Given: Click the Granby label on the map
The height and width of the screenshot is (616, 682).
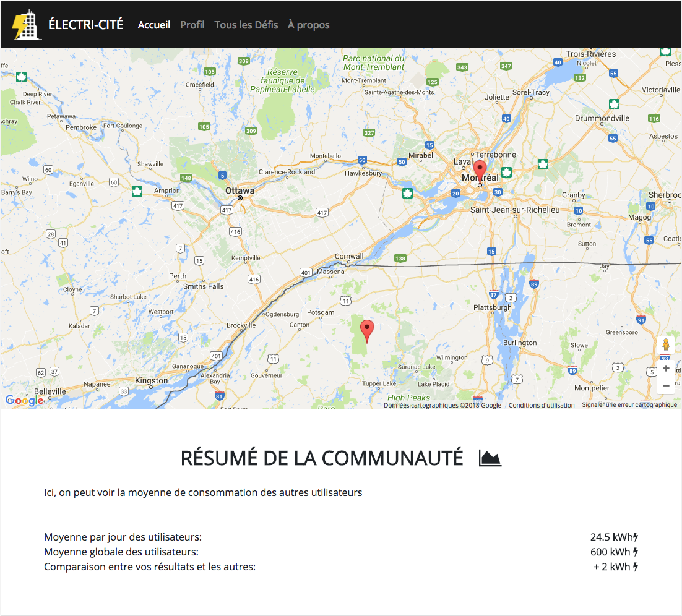Looking at the screenshot, I should (573, 195).
